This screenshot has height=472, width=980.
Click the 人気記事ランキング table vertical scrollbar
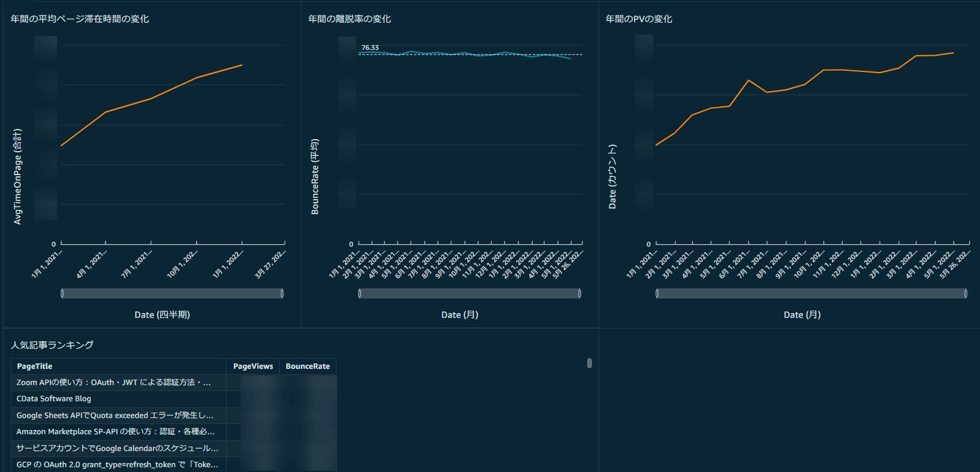pos(590,363)
